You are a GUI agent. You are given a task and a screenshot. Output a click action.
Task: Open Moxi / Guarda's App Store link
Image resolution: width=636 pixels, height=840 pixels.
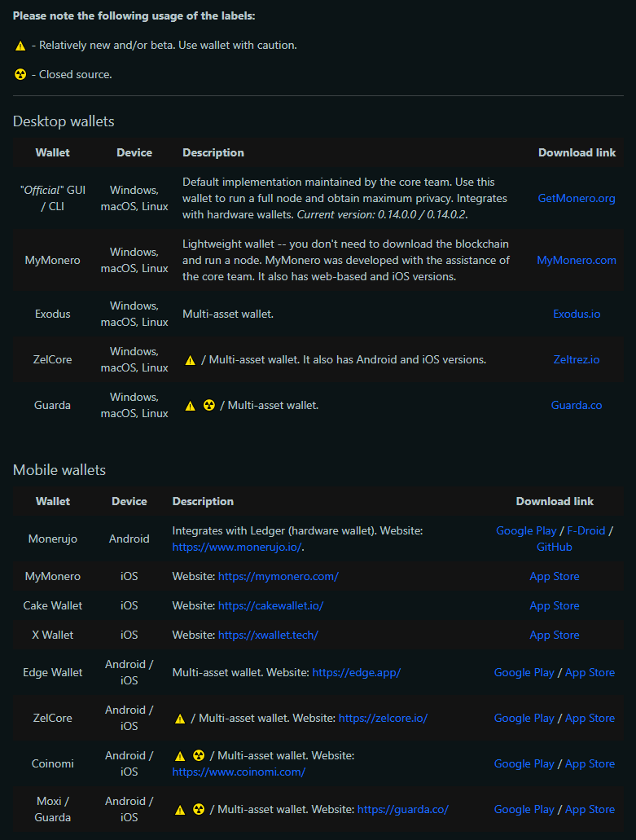[590, 810]
